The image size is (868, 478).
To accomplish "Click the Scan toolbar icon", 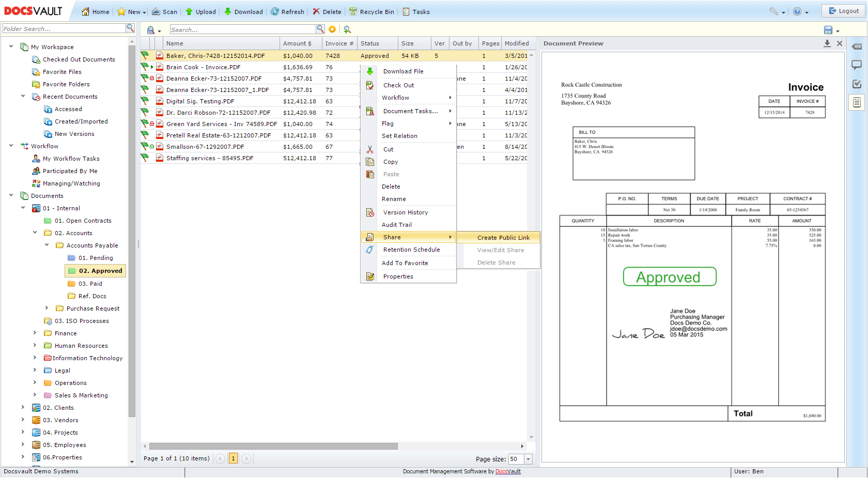I will pos(164,11).
